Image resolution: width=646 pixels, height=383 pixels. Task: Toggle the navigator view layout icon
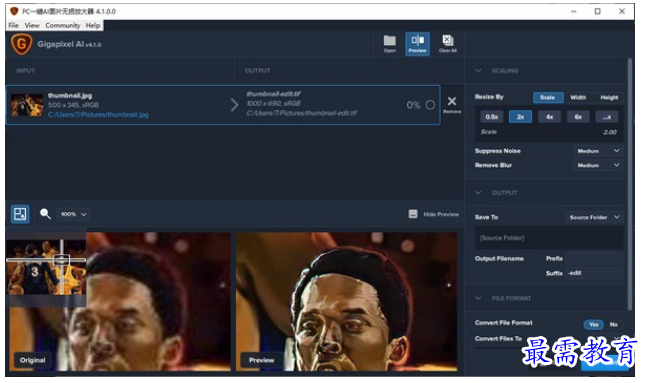tap(20, 214)
